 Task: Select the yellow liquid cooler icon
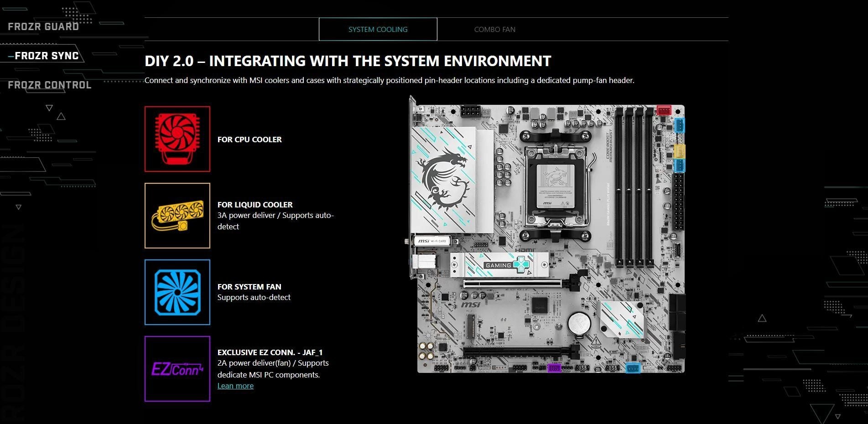pos(177,216)
